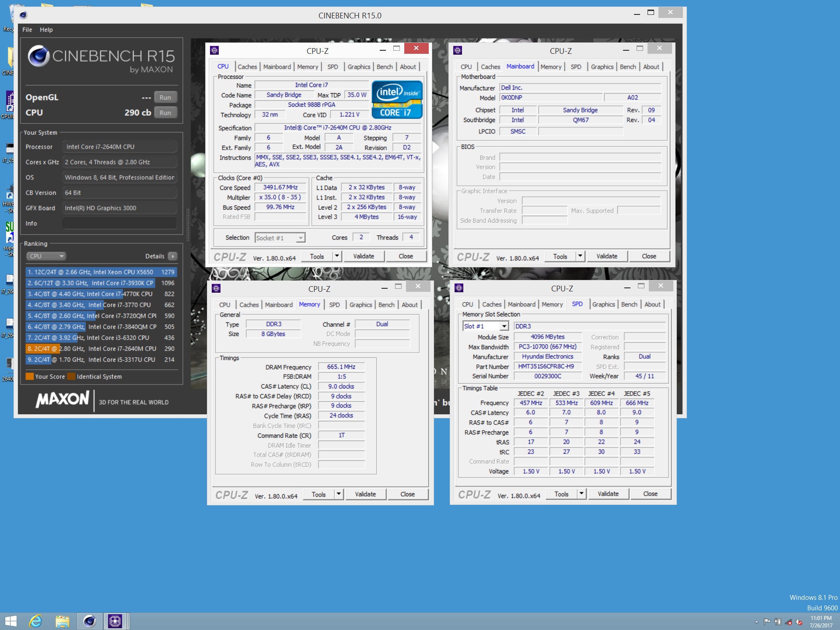Switch to Caches tab in CPU window
This screenshot has height=630, width=840.
[x=247, y=66]
